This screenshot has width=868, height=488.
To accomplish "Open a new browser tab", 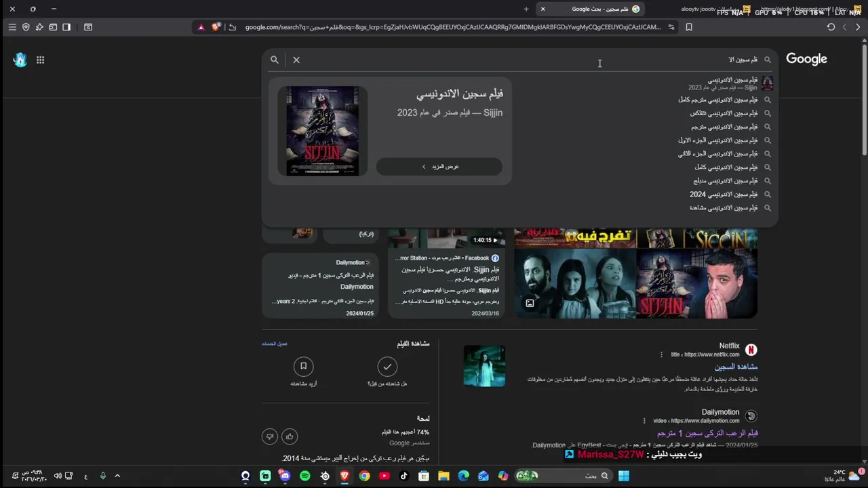I will (526, 9).
